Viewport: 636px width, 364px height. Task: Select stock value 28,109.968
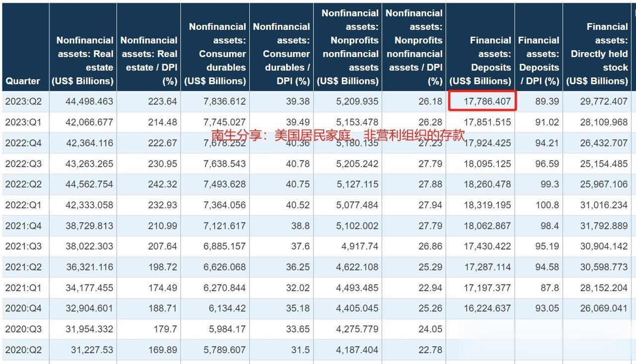coord(604,122)
